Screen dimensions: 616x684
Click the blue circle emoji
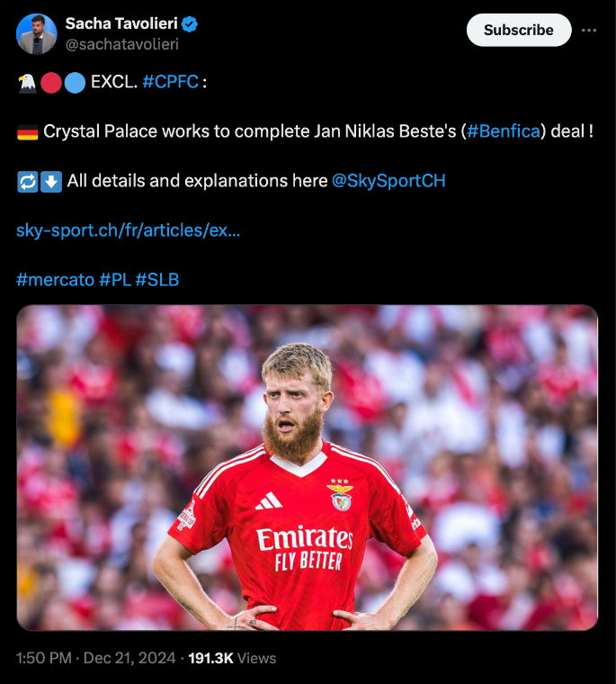75,83
